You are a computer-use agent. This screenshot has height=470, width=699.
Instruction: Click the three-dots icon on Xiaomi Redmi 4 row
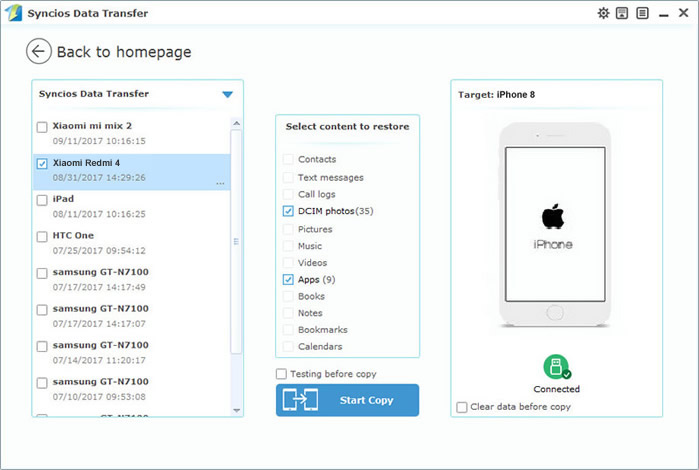(x=220, y=183)
